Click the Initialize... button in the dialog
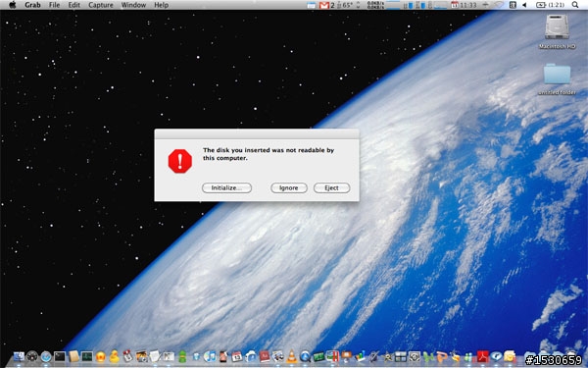Screen dimensions: 588x368 click(226, 187)
